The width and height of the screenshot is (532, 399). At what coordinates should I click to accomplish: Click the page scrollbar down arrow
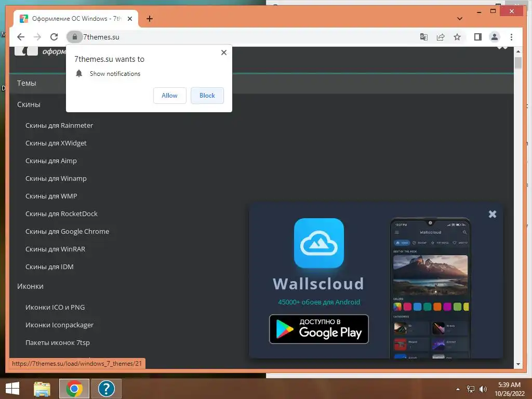518,364
